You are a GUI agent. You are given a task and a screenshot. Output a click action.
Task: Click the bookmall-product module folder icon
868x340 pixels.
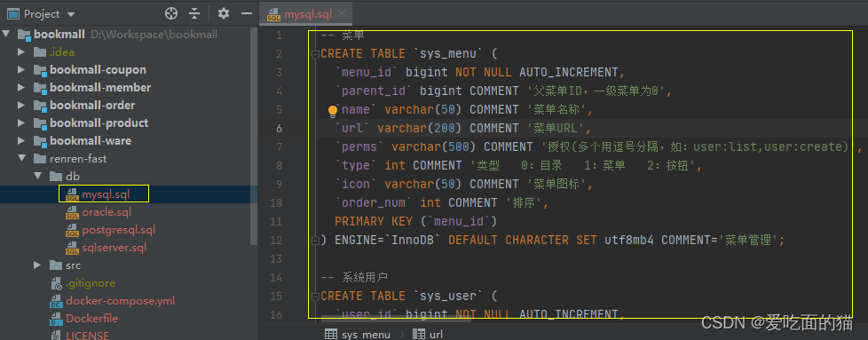click(x=40, y=123)
